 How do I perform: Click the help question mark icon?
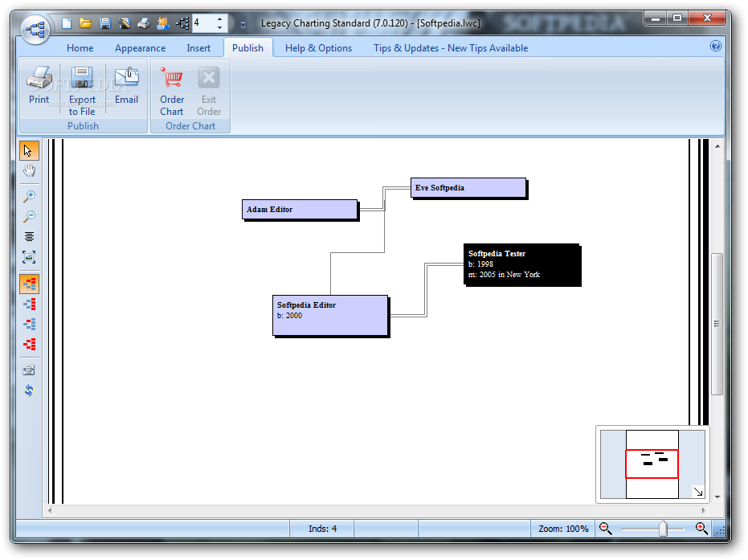[x=716, y=46]
